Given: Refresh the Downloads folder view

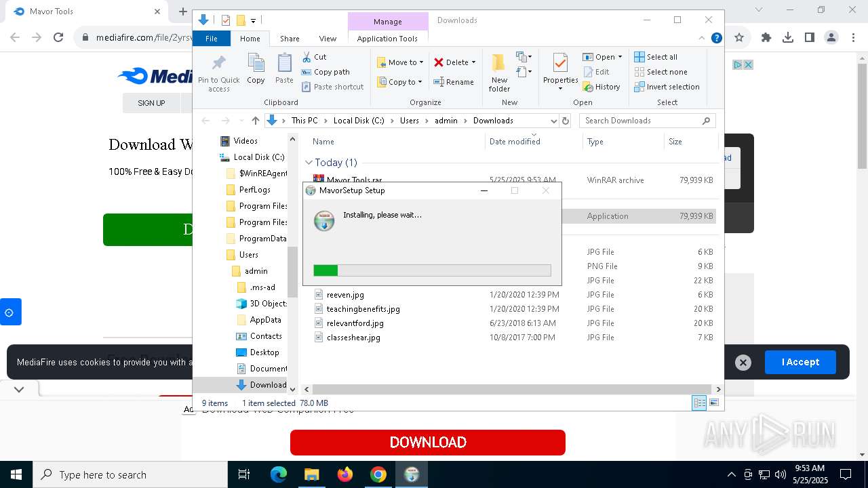Looking at the screenshot, I should tap(566, 121).
